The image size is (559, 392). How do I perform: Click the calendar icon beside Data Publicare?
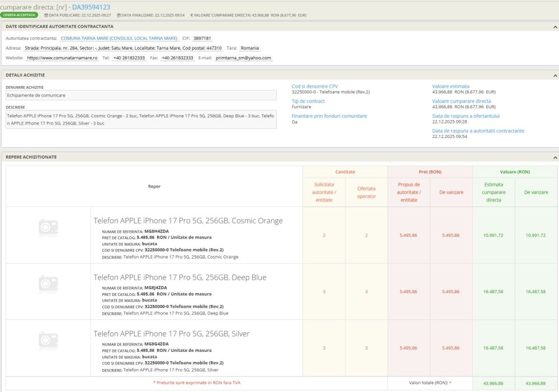pos(46,15)
